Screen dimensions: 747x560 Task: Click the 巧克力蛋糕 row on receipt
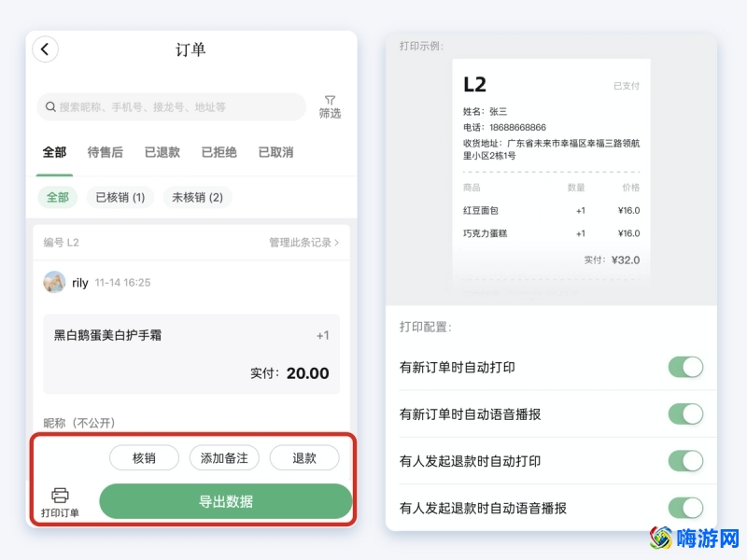pos(551,233)
